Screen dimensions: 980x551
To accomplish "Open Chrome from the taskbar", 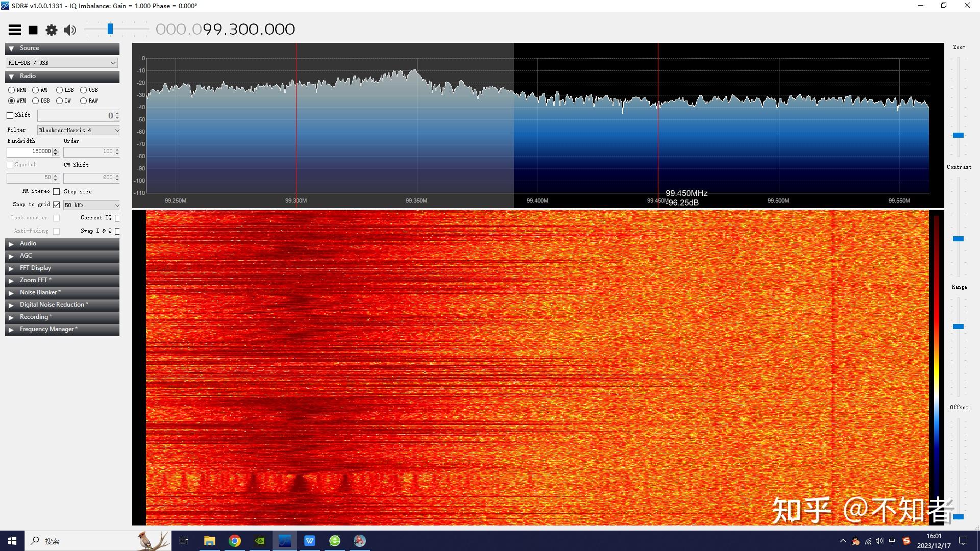I will 235,541.
